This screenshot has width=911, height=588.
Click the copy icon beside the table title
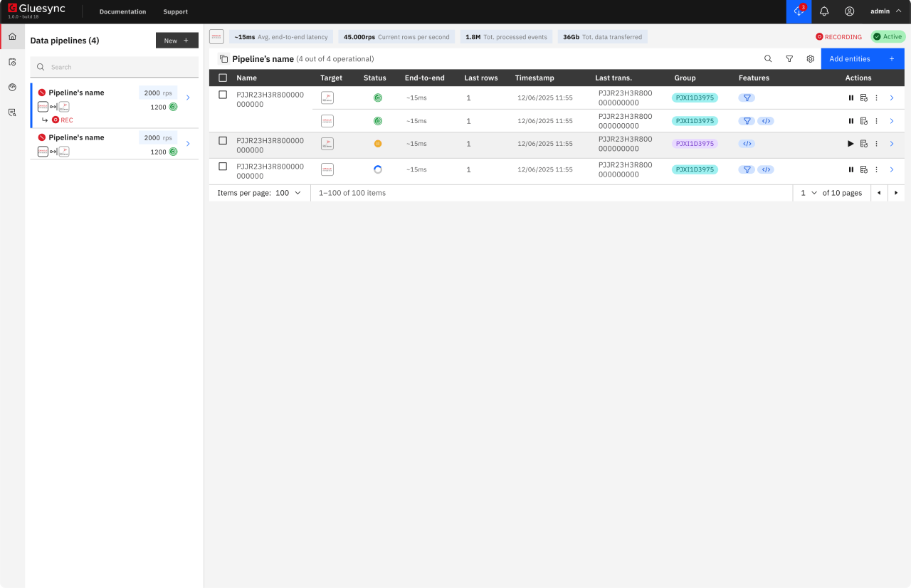point(223,59)
